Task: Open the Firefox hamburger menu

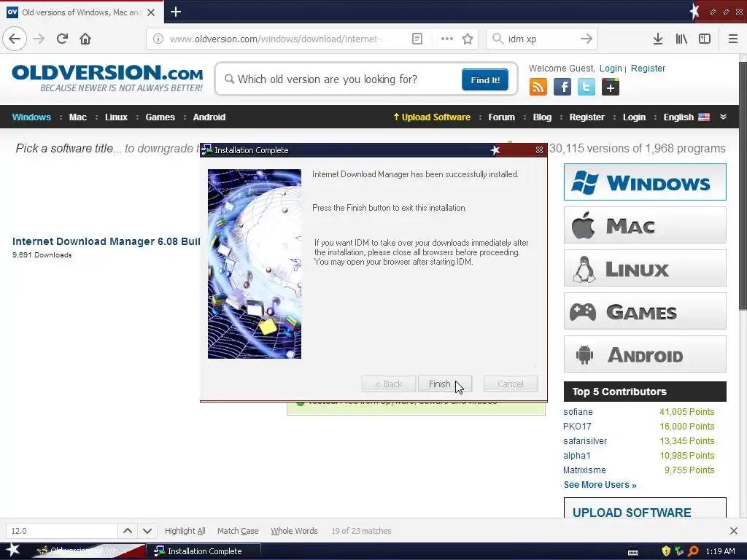Action: coord(733,39)
